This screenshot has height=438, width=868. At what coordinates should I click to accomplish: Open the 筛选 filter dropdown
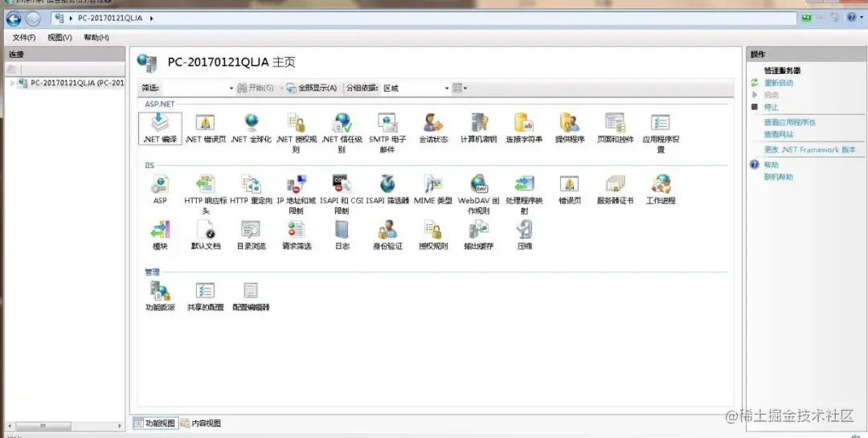231,88
